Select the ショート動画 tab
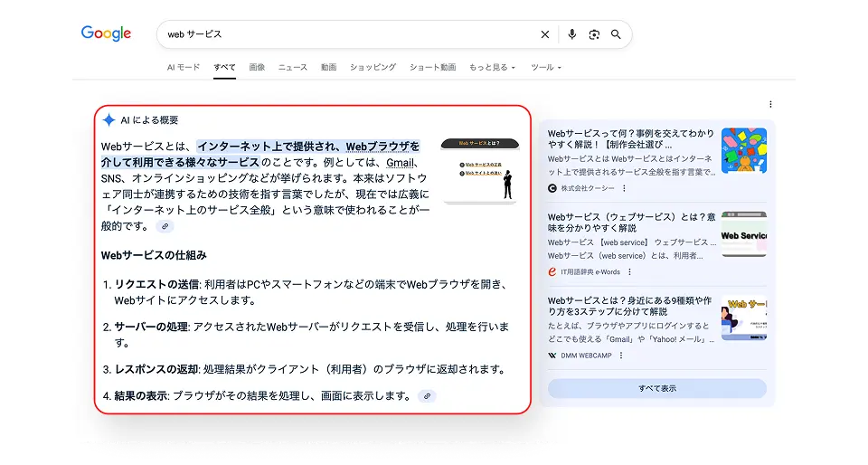The height and width of the screenshot is (465, 868). point(432,68)
